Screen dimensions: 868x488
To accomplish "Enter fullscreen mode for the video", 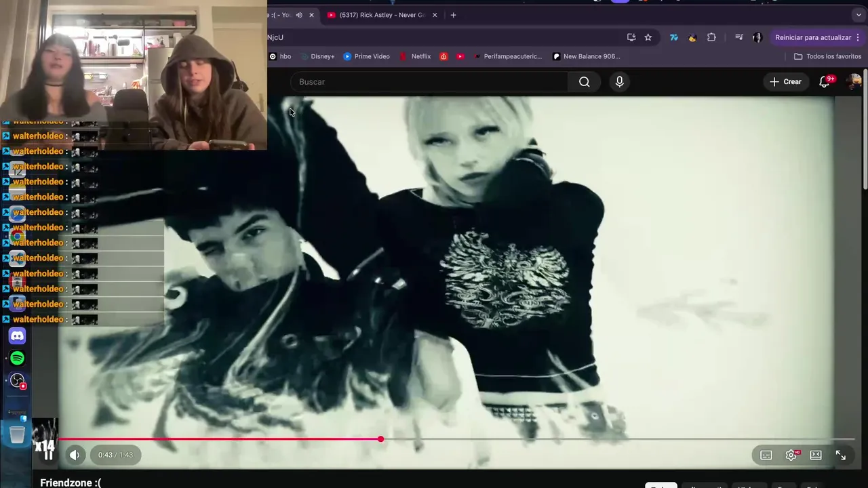I will 841,455.
